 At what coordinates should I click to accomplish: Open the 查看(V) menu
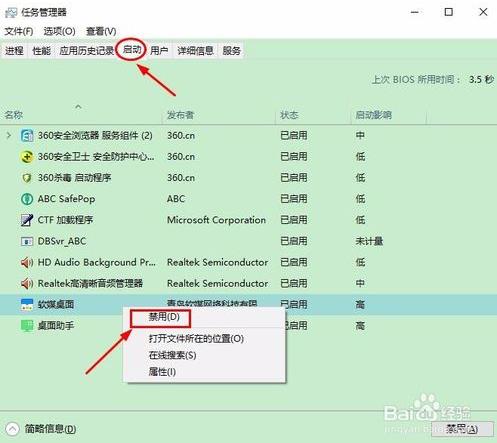tap(101, 31)
